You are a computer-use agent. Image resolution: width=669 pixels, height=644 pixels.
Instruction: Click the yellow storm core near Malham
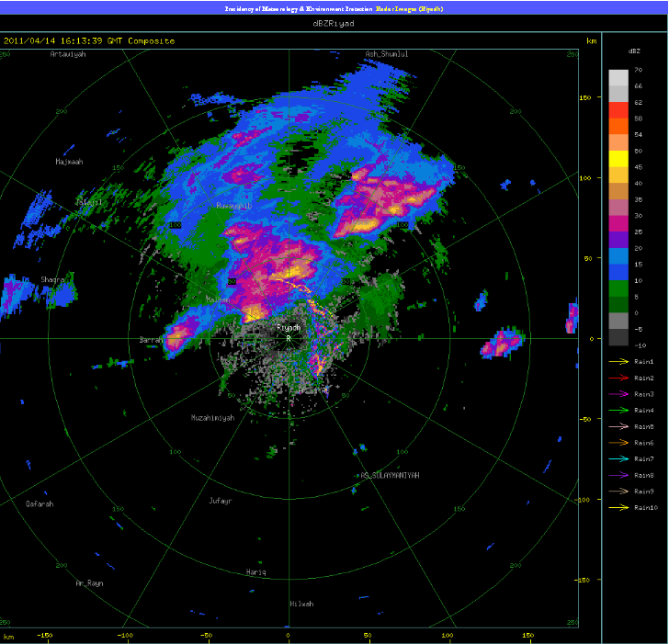pos(254,315)
